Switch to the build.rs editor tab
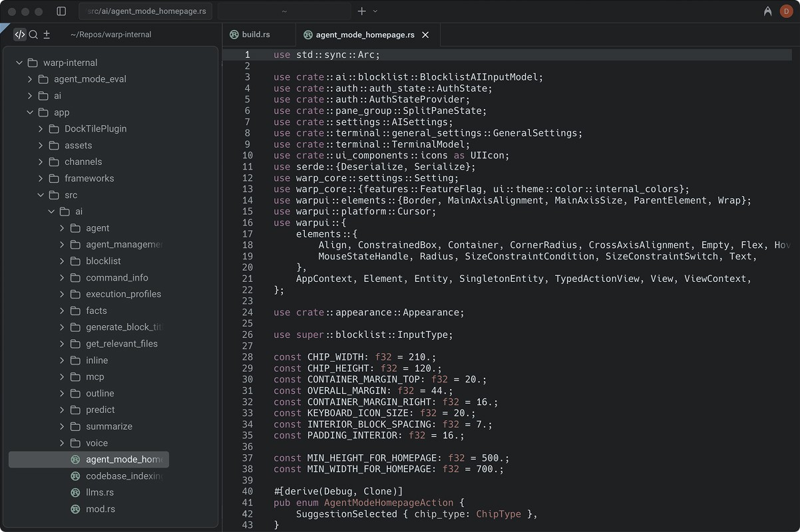Image resolution: width=800 pixels, height=532 pixels. tap(256, 35)
